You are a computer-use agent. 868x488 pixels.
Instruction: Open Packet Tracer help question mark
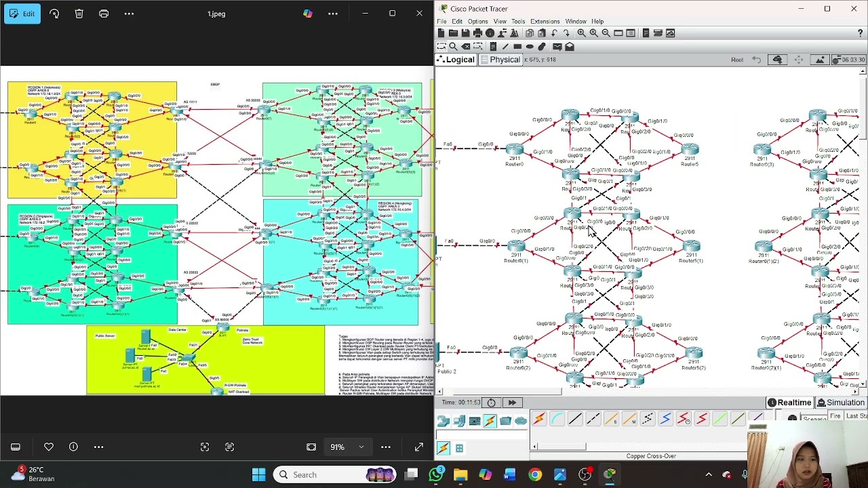(x=860, y=33)
